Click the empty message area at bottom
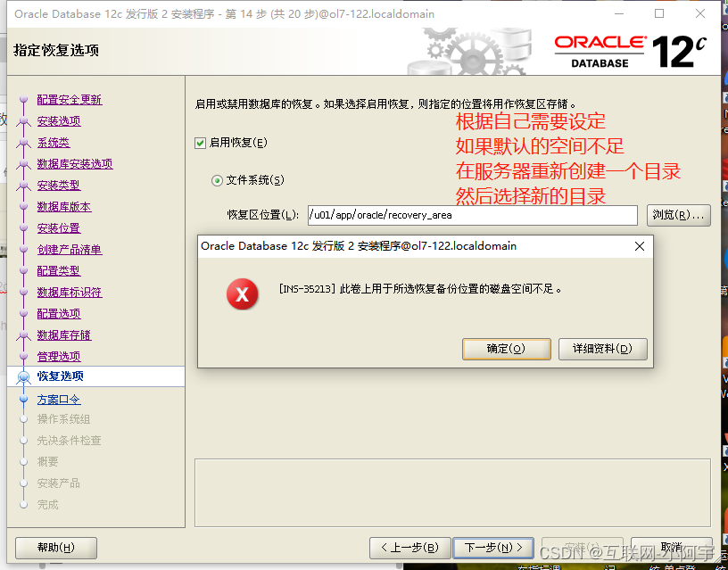This screenshot has height=570, width=728. click(x=452, y=493)
